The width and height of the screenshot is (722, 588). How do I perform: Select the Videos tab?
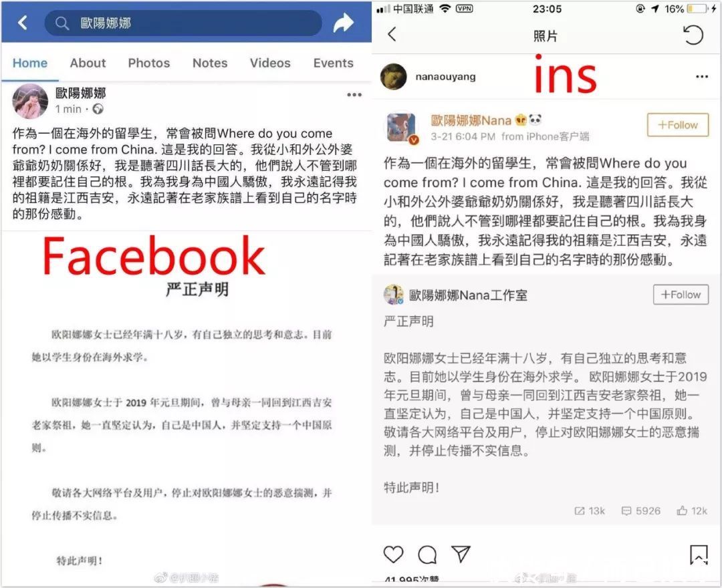[x=270, y=63]
